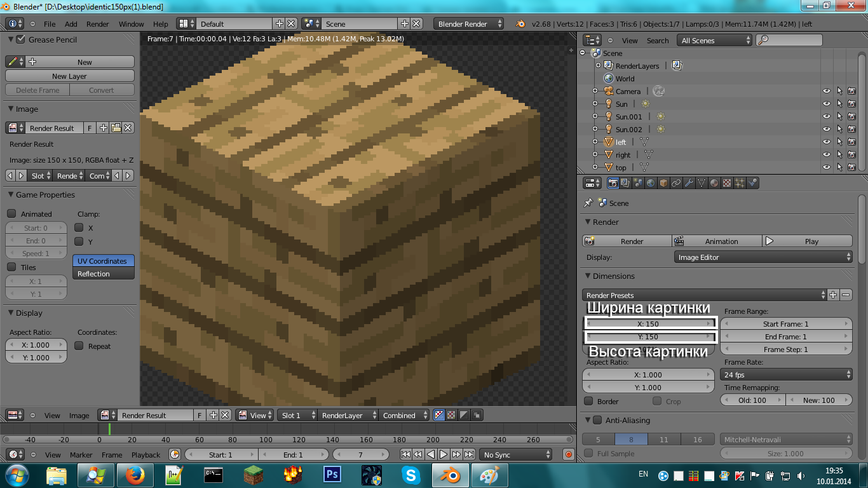This screenshot has width=868, height=488.
Task: Enable the Repeat coordinates checkbox
Action: click(x=79, y=346)
